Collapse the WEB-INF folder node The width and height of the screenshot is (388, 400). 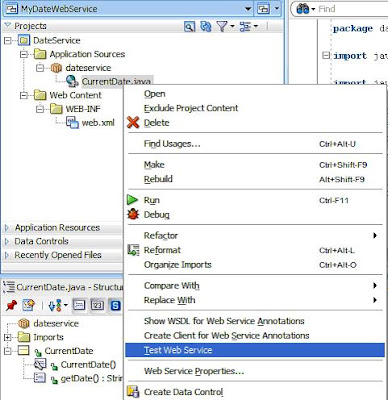(x=40, y=109)
